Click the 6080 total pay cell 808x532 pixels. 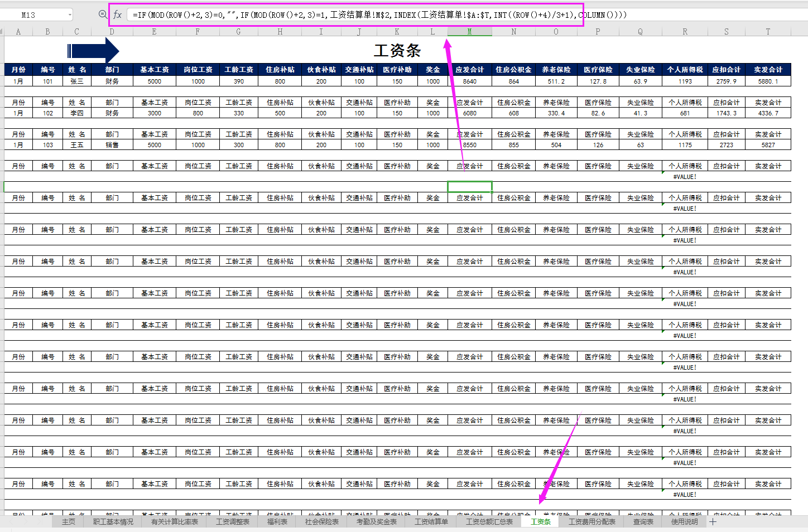click(x=470, y=113)
